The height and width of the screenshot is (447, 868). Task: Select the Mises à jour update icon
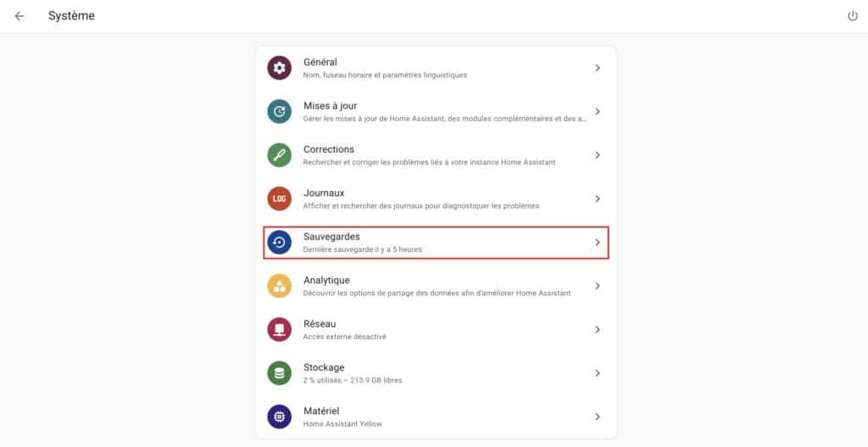click(280, 111)
